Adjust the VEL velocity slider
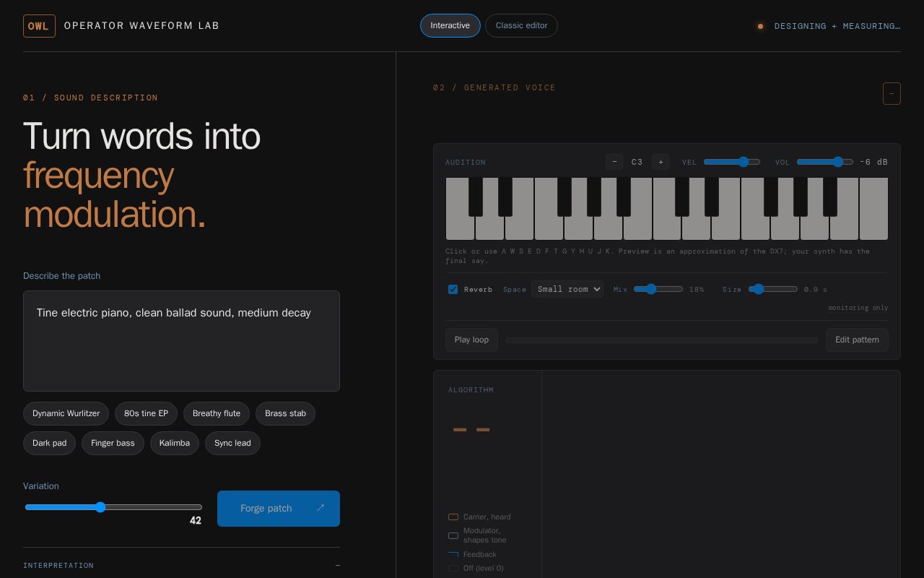Viewport: 924px width, 578px height. [x=732, y=162]
